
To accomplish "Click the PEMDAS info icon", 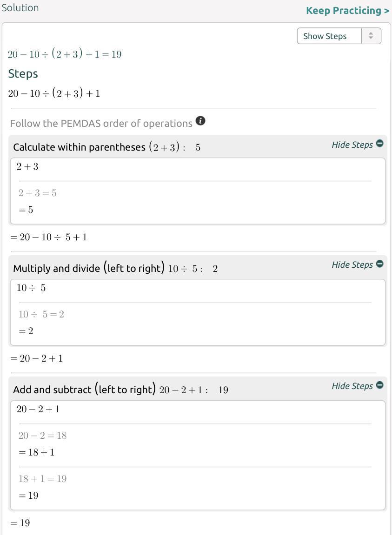I will 200,121.
